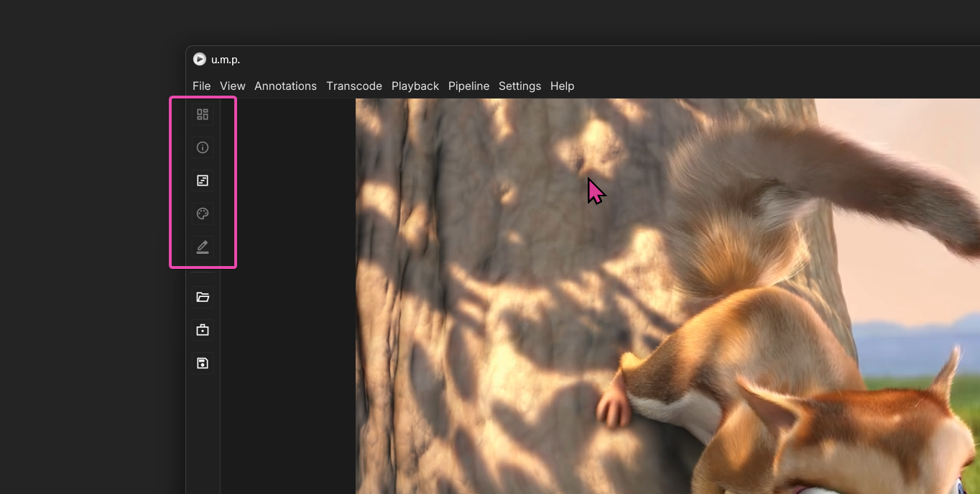Open the Annotations menu
This screenshot has width=980, height=494.
[285, 86]
